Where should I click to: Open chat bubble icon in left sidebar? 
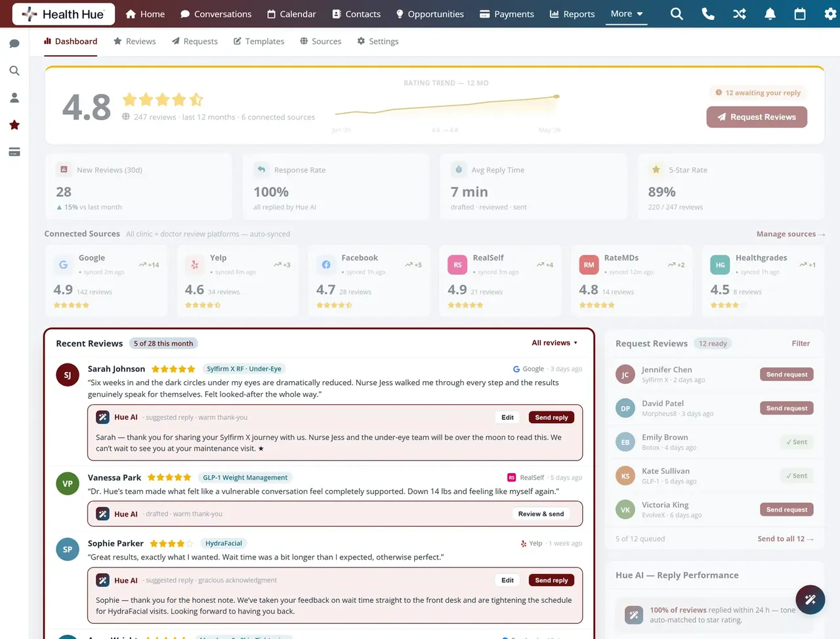(14, 44)
